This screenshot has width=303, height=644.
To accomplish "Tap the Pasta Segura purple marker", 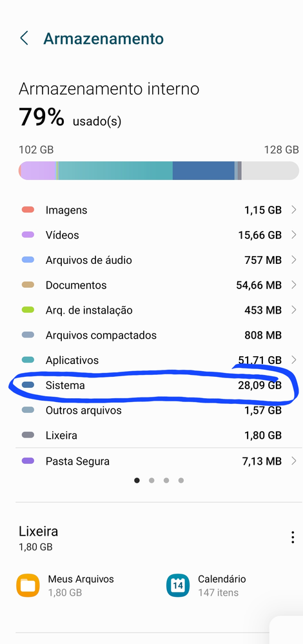I will (x=28, y=461).
